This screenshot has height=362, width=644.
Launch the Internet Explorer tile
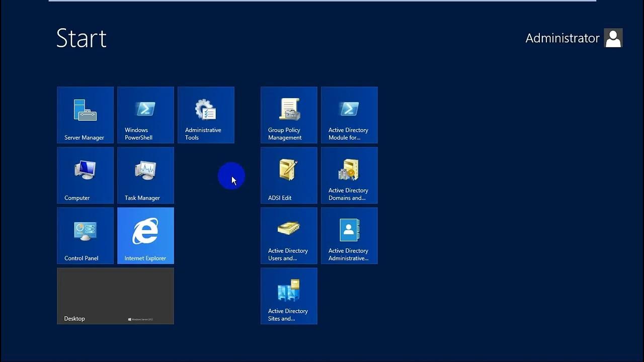point(146,236)
